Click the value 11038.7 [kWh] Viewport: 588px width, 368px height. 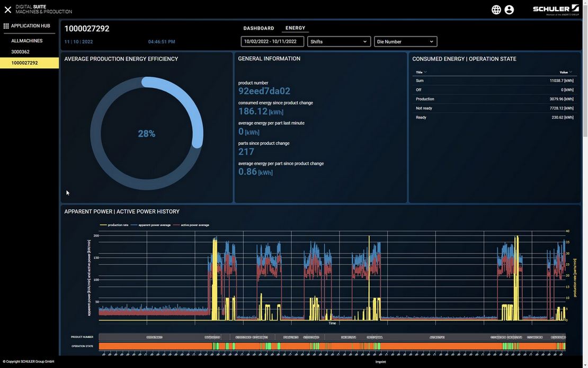(x=562, y=81)
